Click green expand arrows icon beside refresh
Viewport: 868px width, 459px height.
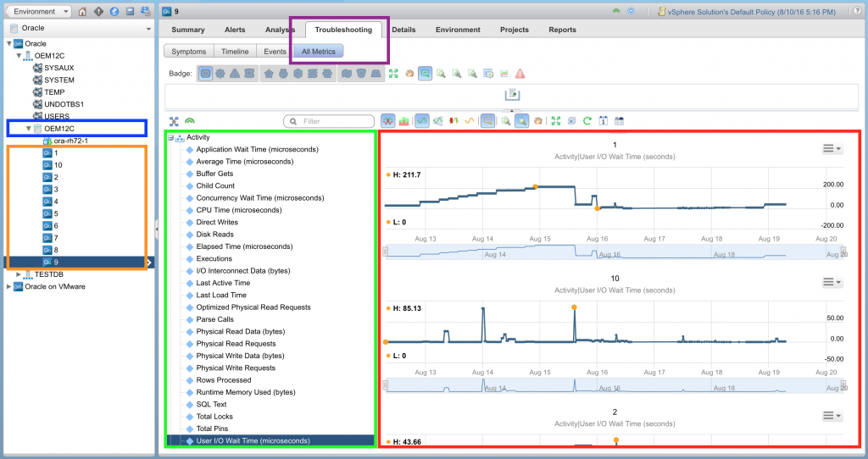coord(556,120)
